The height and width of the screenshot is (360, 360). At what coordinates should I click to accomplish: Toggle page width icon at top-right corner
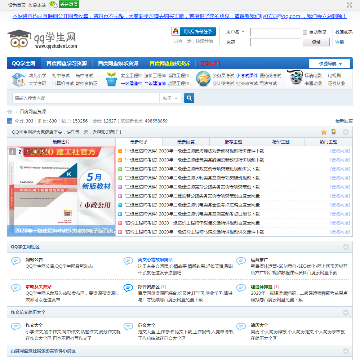349,5
